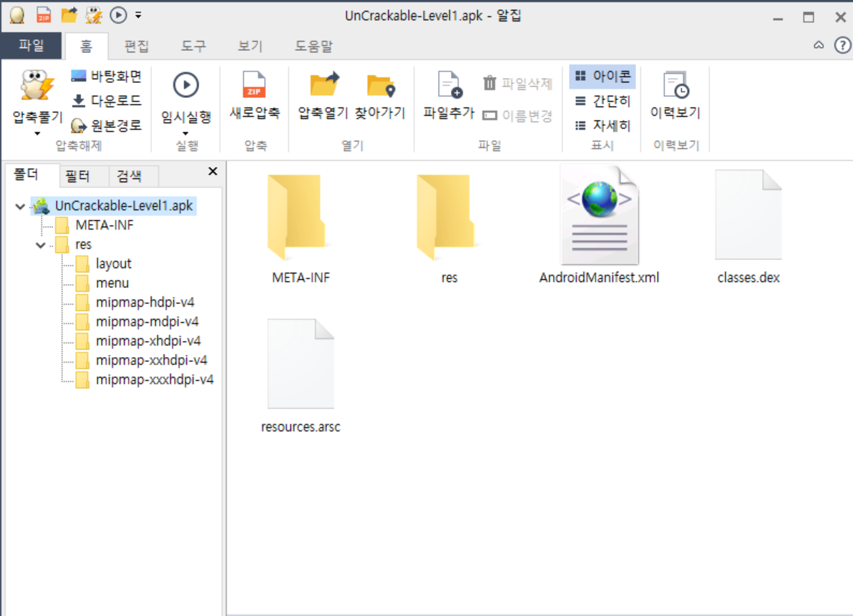Select the resources.arsc file icon
The width and height of the screenshot is (853, 616).
(x=301, y=363)
